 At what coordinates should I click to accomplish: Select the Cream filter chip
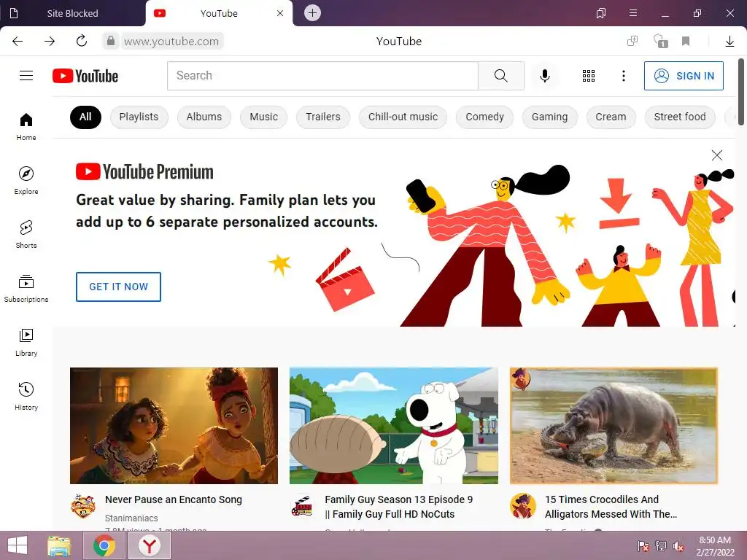point(611,117)
